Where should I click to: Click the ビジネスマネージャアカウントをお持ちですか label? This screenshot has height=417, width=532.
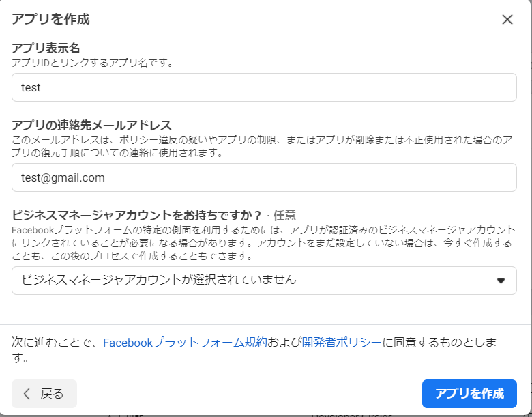(x=137, y=215)
